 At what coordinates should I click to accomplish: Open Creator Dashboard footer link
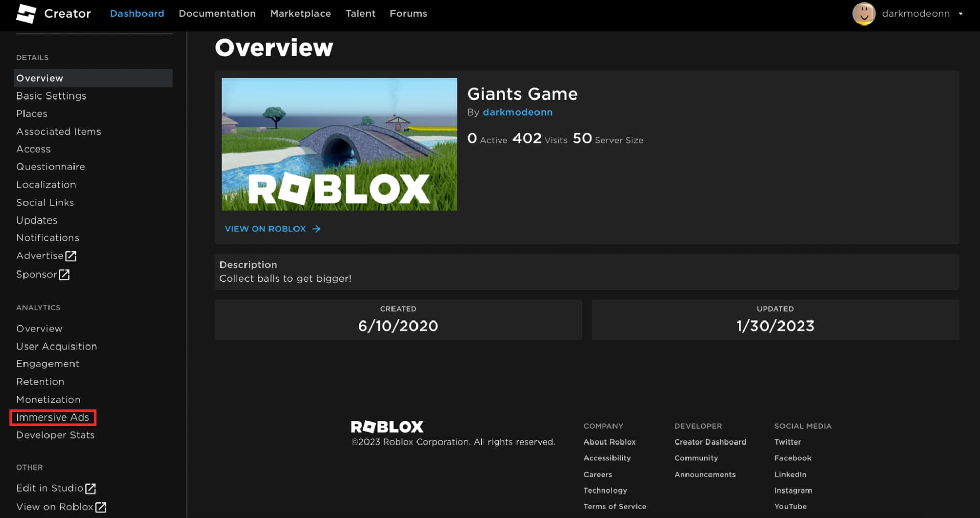[x=710, y=442]
